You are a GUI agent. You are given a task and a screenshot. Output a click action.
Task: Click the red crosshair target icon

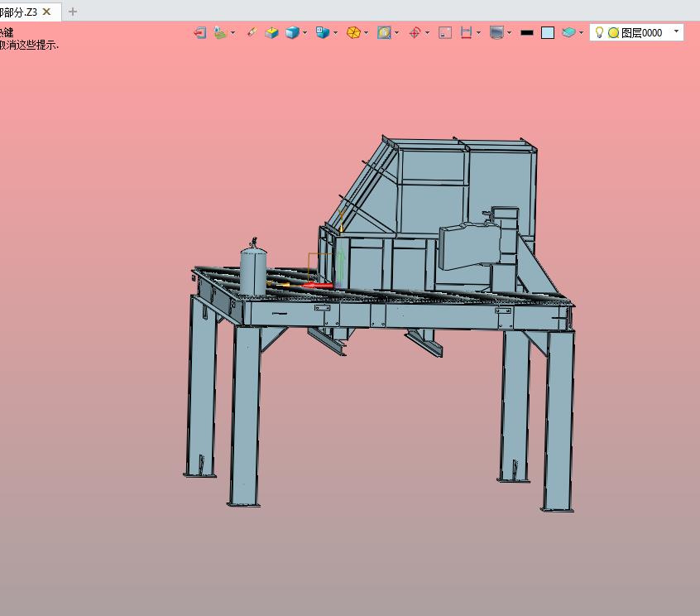415,32
